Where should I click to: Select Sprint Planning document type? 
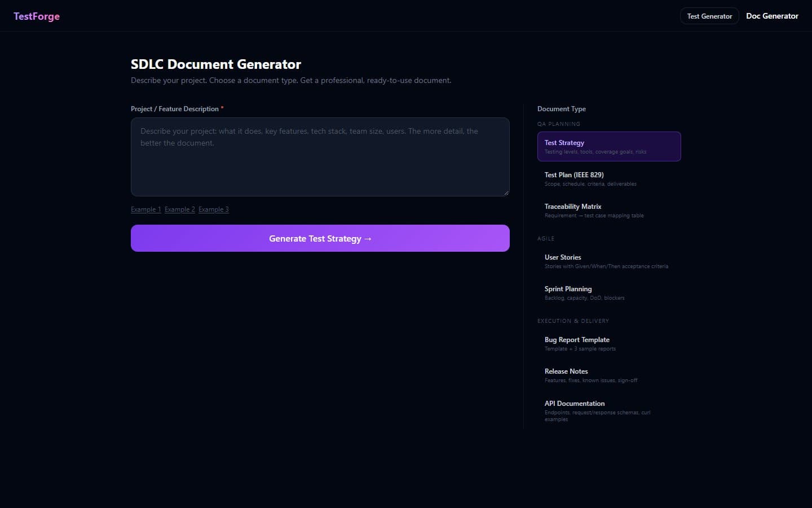pyautogui.click(x=609, y=293)
